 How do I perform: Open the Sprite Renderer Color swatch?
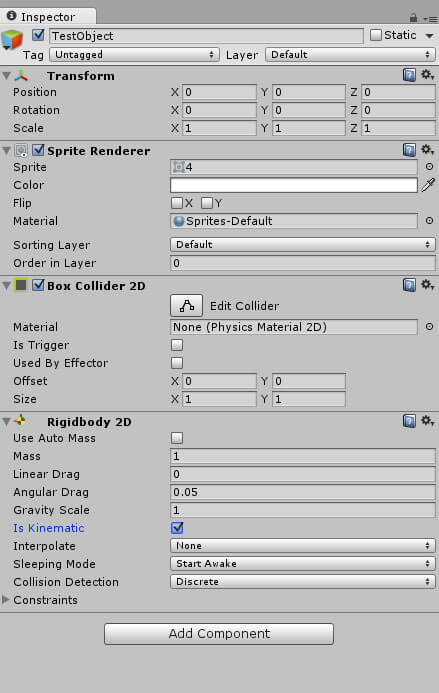tap(294, 185)
